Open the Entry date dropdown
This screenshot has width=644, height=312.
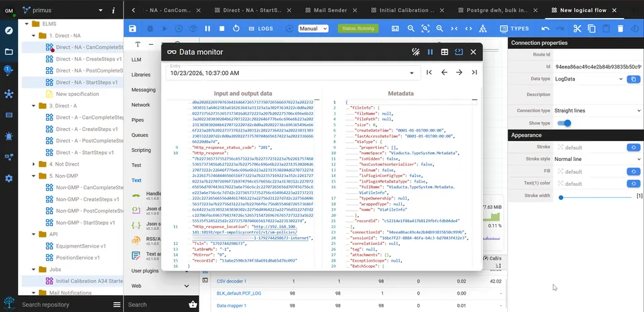[x=293, y=72]
